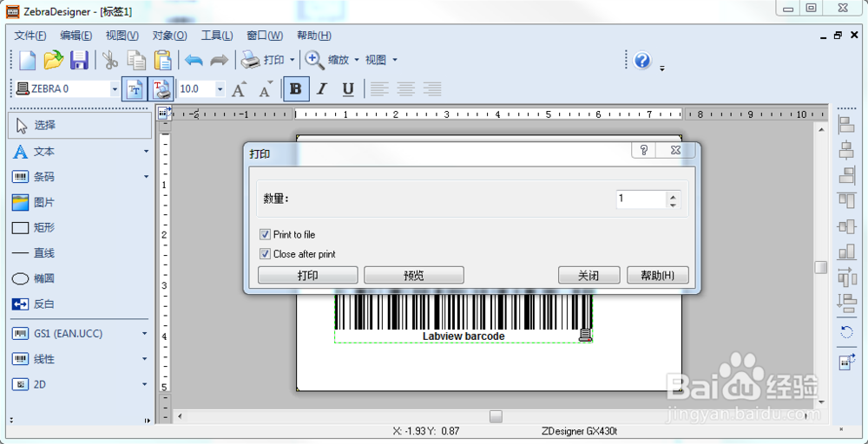The height and width of the screenshot is (444, 868).
Task: Click the horizontal scrollbar thumb
Action: point(496,416)
